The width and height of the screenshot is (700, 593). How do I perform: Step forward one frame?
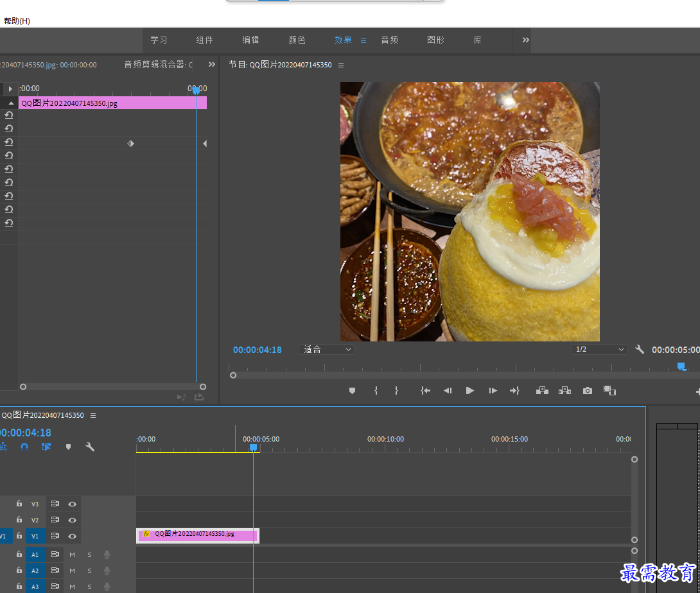[x=493, y=391]
